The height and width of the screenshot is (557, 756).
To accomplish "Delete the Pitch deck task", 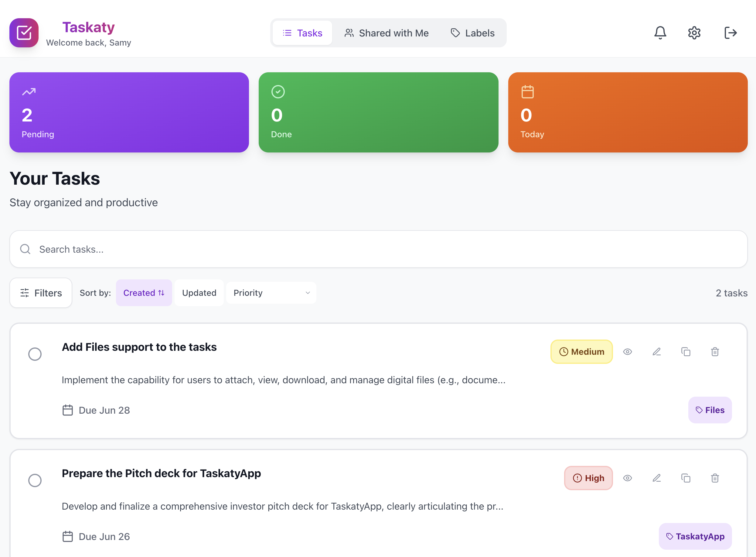I will point(714,478).
